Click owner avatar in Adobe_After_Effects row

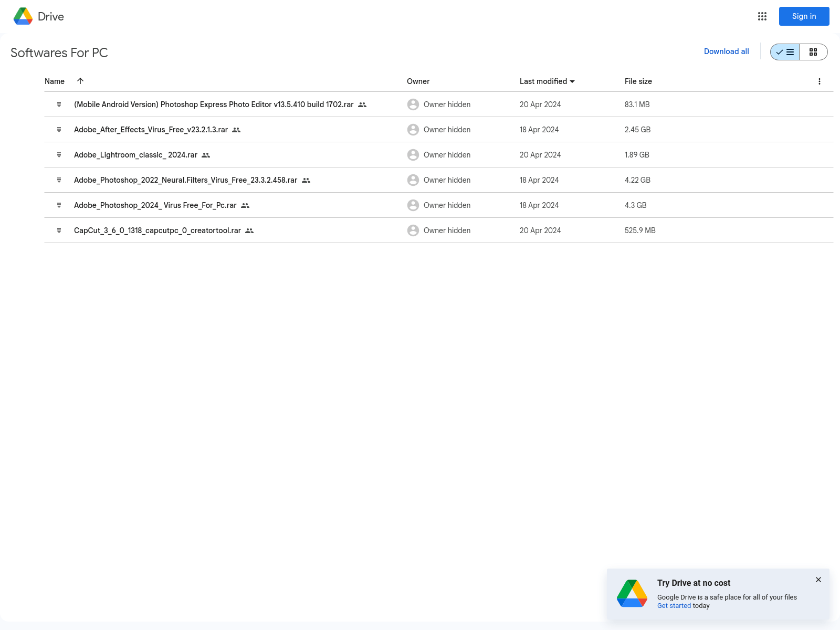(413, 130)
